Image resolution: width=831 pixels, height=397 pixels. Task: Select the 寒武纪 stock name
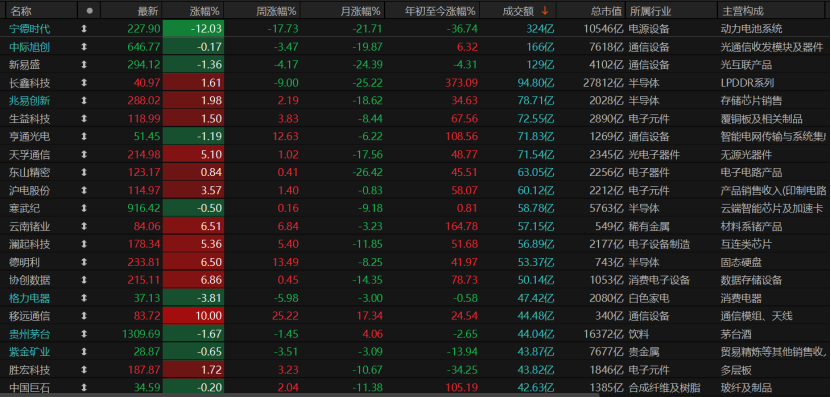(x=24, y=208)
